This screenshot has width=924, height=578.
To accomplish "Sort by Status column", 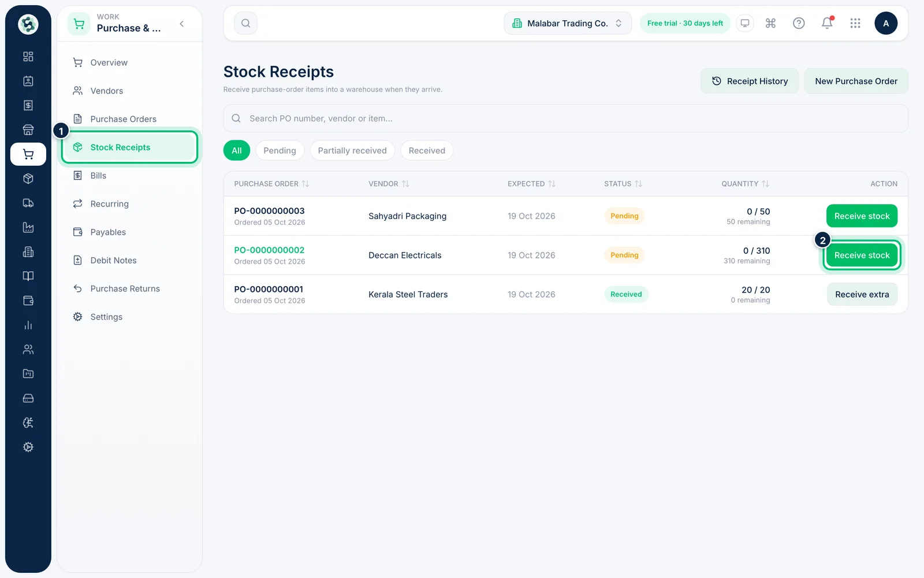I will pos(623,184).
